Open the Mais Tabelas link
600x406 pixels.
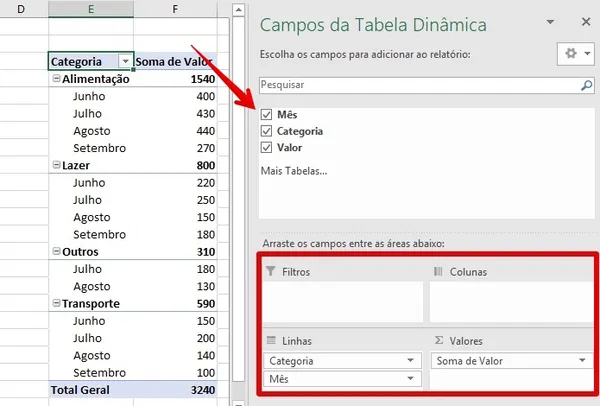(x=294, y=171)
